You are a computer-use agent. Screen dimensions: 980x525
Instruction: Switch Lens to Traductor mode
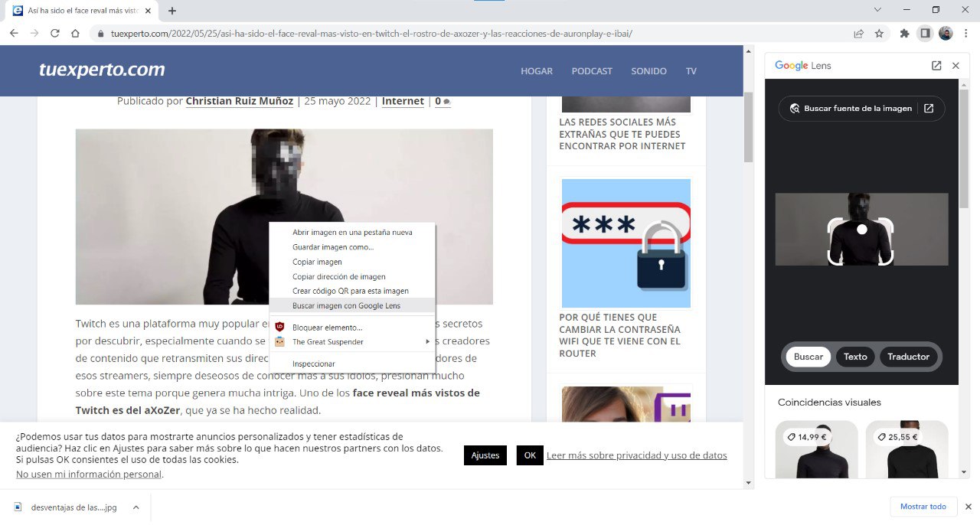908,357
